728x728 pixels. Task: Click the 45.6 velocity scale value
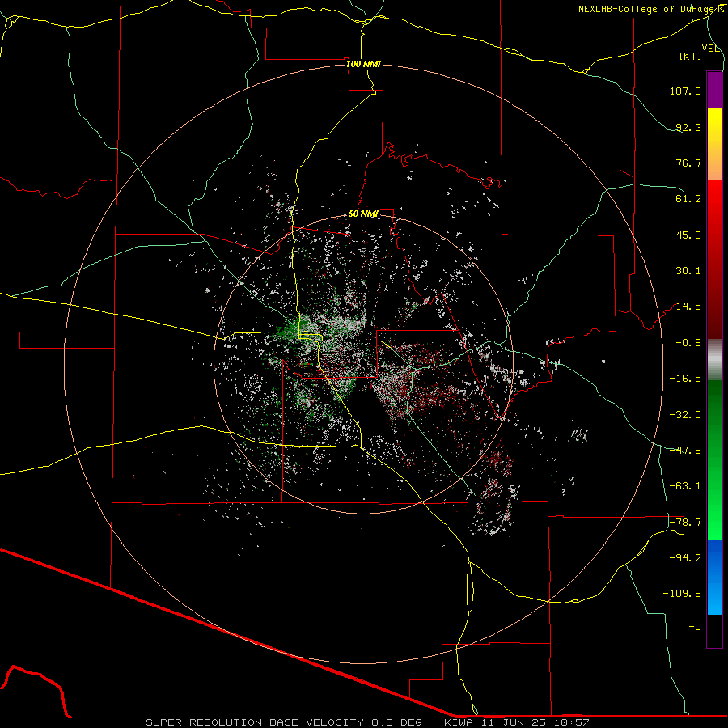click(x=688, y=235)
